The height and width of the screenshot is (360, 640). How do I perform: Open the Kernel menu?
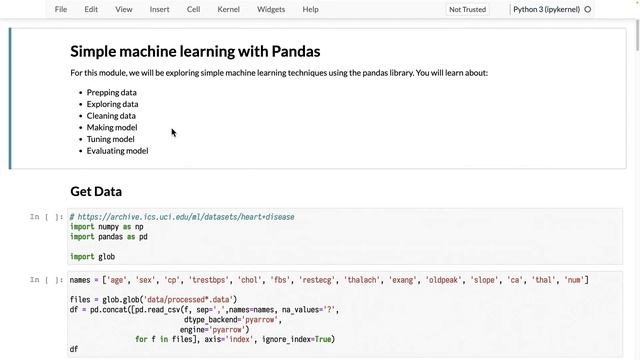pyautogui.click(x=228, y=9)
